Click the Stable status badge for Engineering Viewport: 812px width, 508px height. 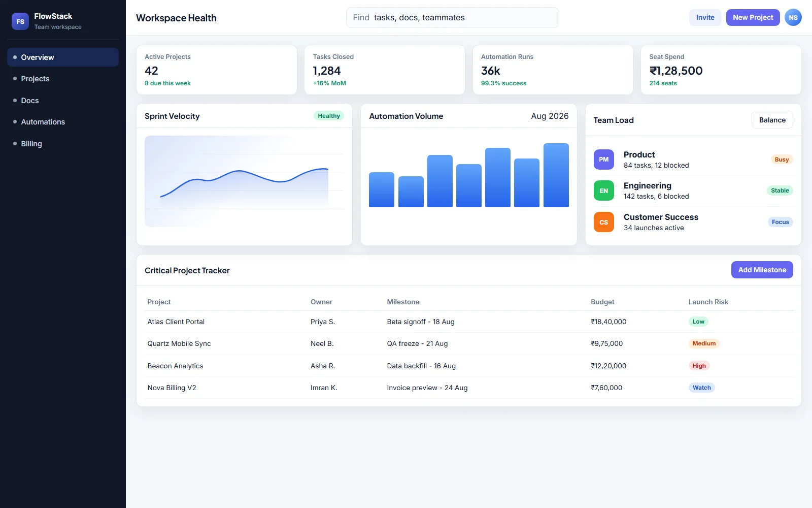click(780, 190)
